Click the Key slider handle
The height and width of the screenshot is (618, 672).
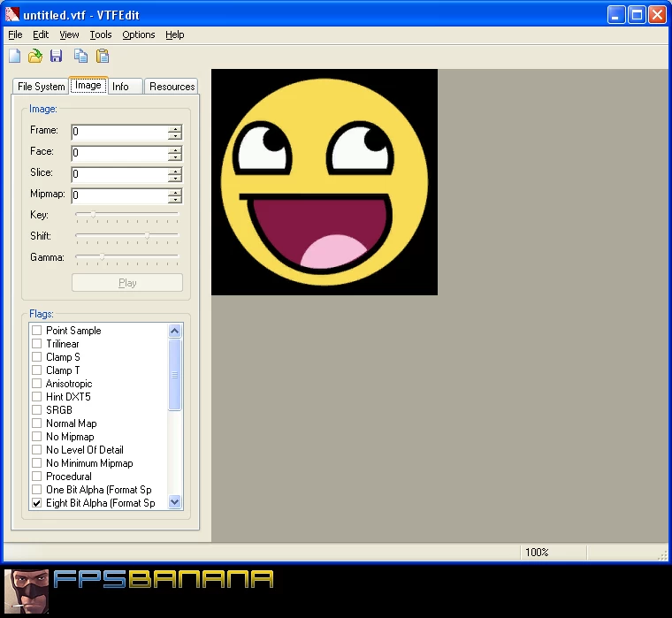[x=93, y=214]
